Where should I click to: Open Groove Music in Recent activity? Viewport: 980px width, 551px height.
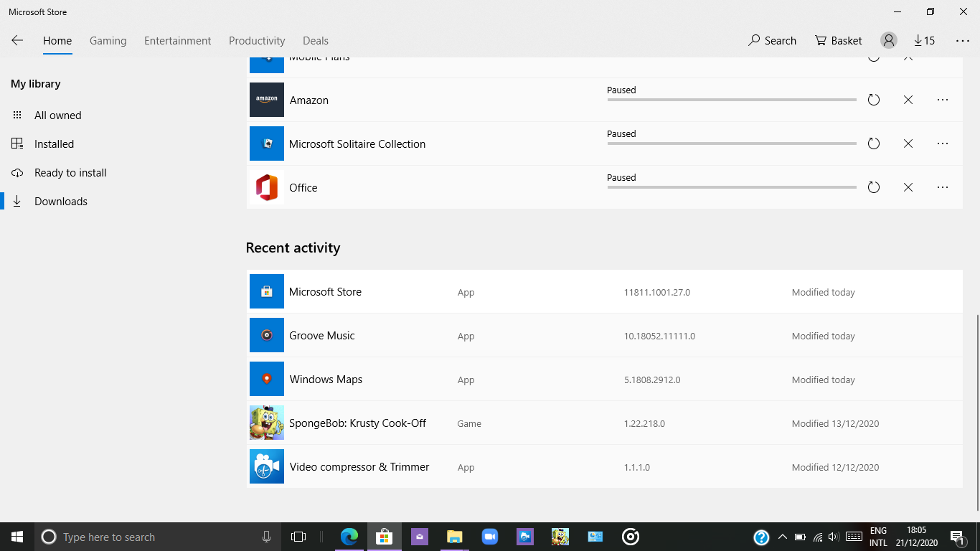tap(605, 336)
